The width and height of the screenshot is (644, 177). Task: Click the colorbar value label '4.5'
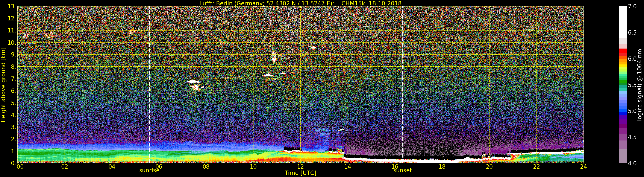(632, 137)
